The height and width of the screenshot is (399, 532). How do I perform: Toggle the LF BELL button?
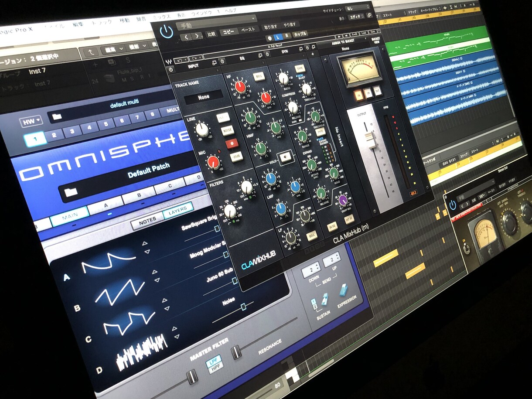coord(311,235)
